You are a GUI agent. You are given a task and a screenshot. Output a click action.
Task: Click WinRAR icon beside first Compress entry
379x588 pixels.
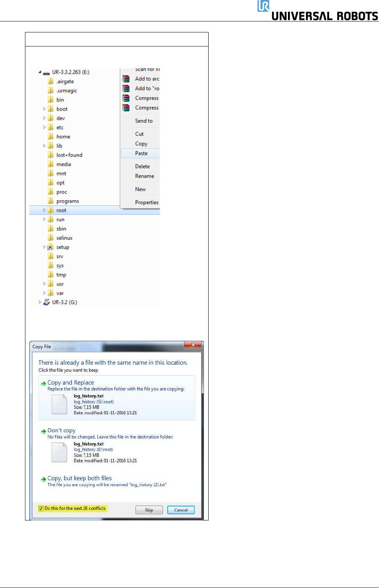tap(126, 98)
